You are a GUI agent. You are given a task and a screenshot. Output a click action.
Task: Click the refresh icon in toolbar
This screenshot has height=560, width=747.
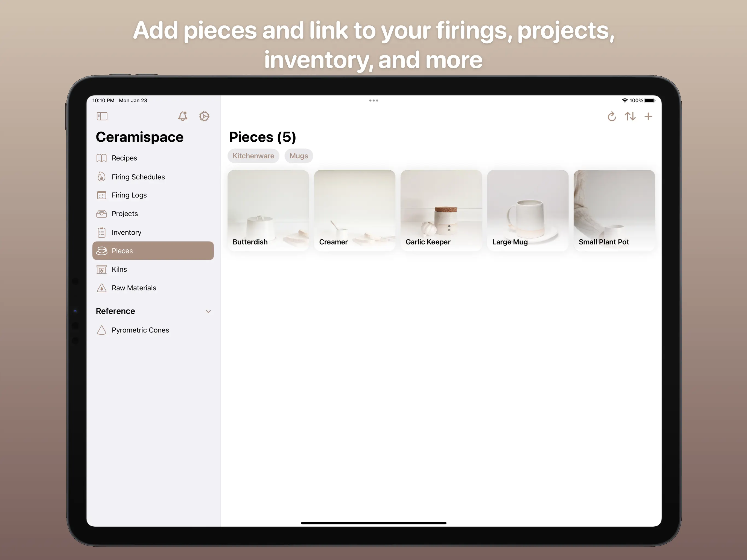[x=612, y=116]
